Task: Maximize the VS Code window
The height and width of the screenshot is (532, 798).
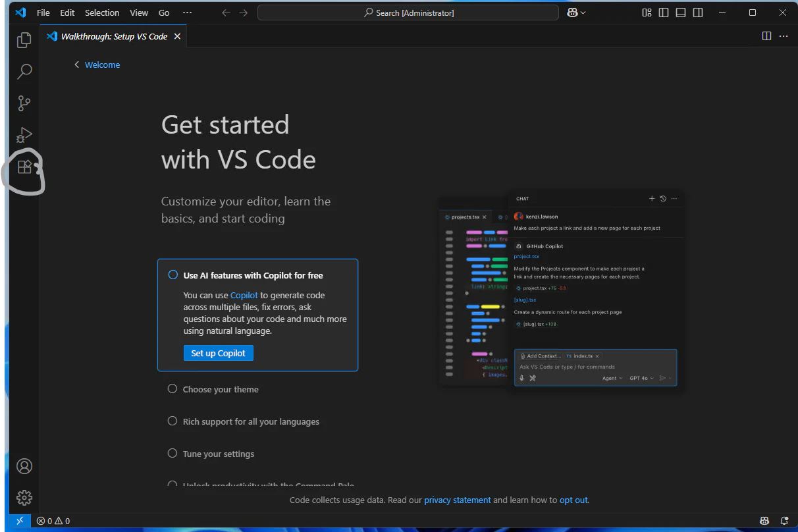Action: (753, 13)
